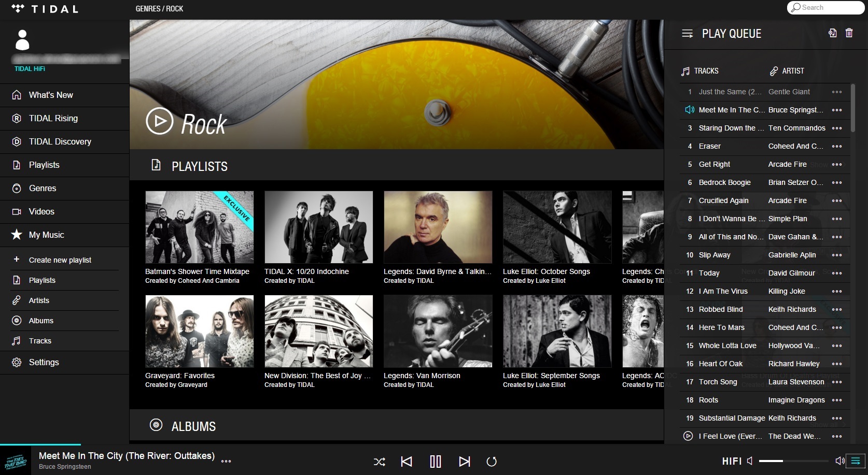This screenshot has width=868, height=475.
Task: Play the Rock genre with the circle play icon
Action: (159, 121)
